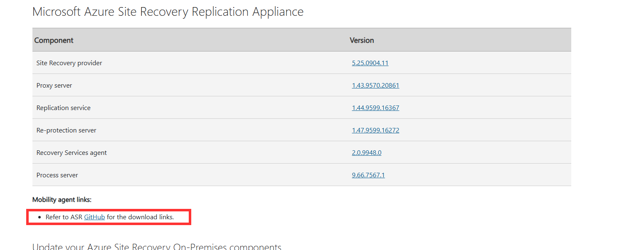
Task: Click the 'Proxy server' cell
Action: click(191, 85)
